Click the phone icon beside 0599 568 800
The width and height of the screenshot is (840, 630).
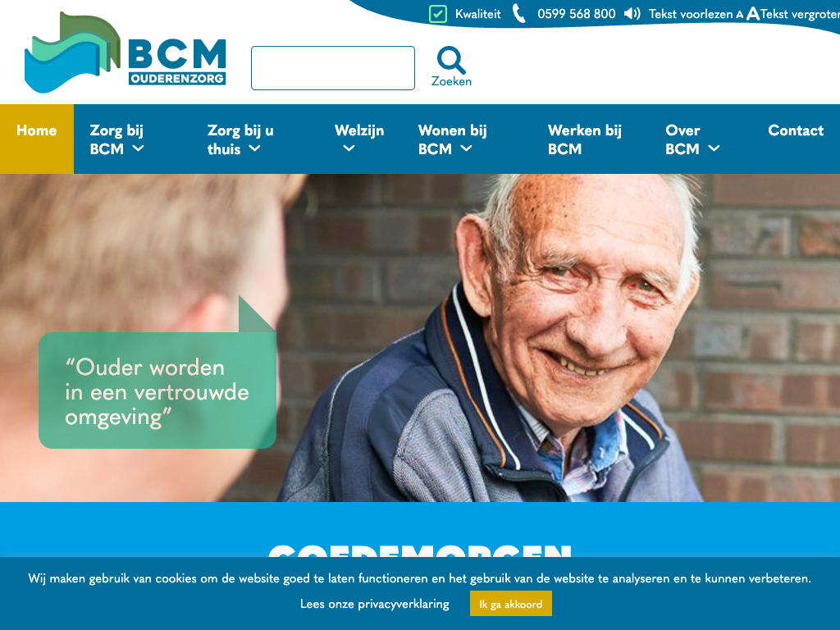coord(518,13)
